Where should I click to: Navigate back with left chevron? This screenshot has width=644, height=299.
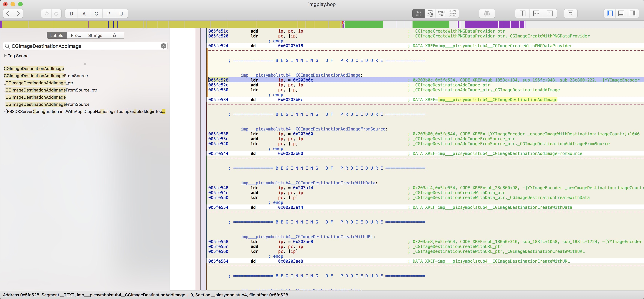(8, 14)
